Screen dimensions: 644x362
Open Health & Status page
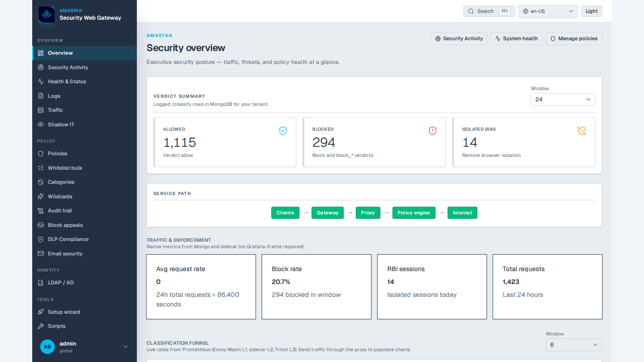click(x=85, y=81)
